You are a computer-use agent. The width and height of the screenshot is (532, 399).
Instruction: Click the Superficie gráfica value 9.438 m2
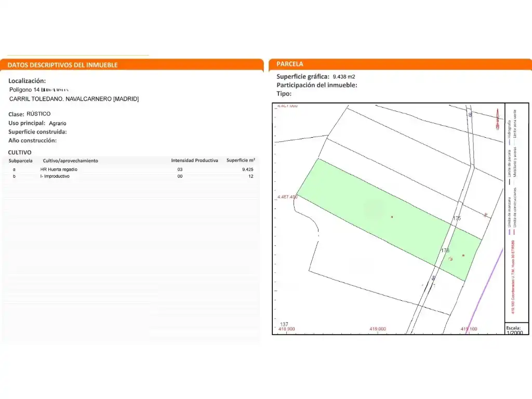coord(344,77)
